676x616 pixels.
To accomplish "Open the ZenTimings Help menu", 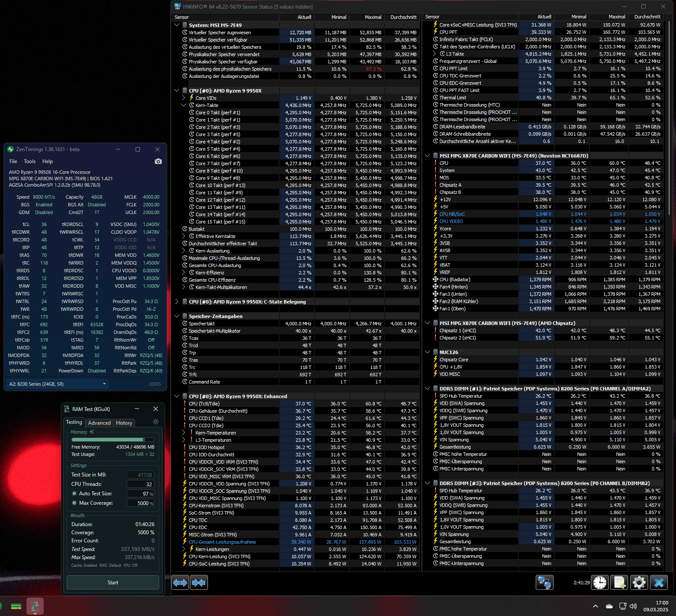I will point(47,161).
